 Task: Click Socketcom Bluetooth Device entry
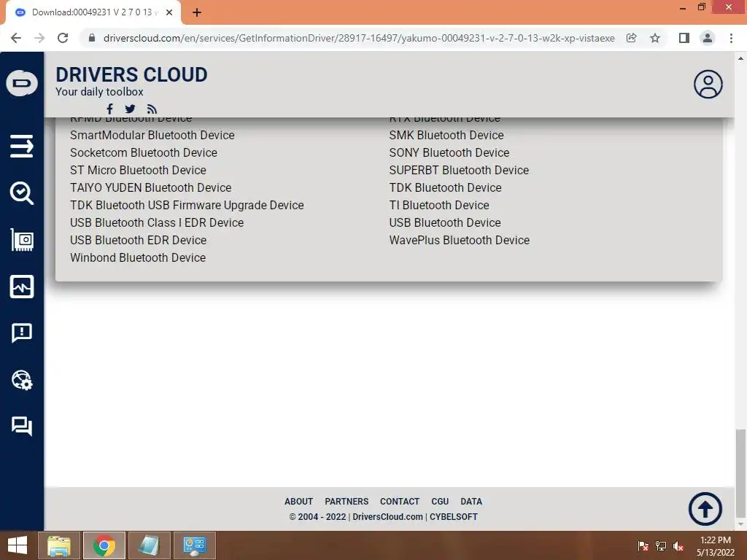pos(144,153)
